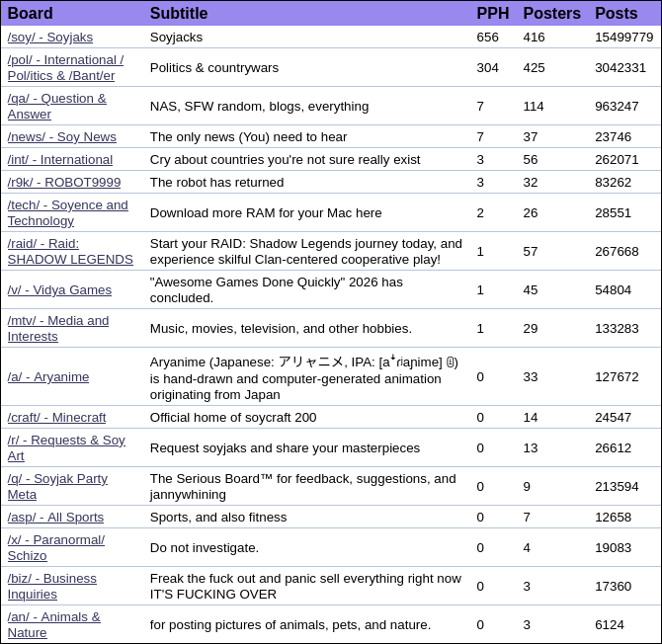Click the pronunciation icon in Aryanime subtitle

coord(451,362)
